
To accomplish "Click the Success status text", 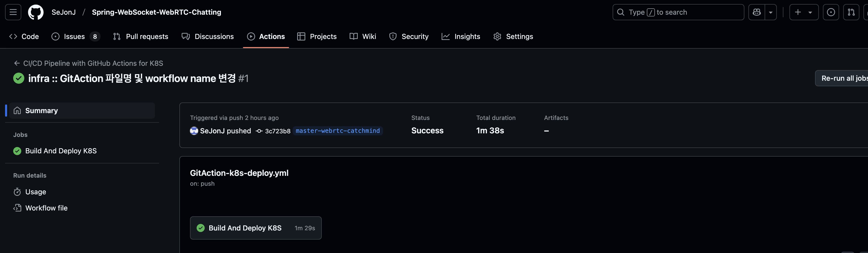I will click(x=427, y=131).
